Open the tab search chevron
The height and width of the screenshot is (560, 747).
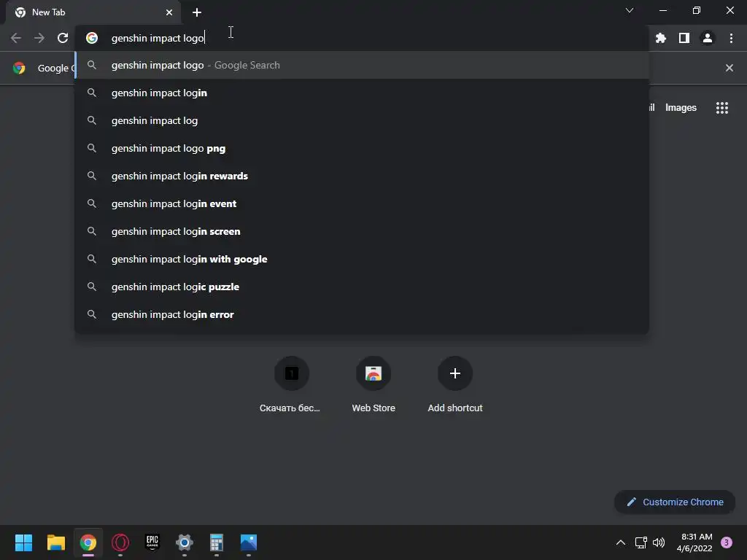pyautogui.click(x=630, y=10)
